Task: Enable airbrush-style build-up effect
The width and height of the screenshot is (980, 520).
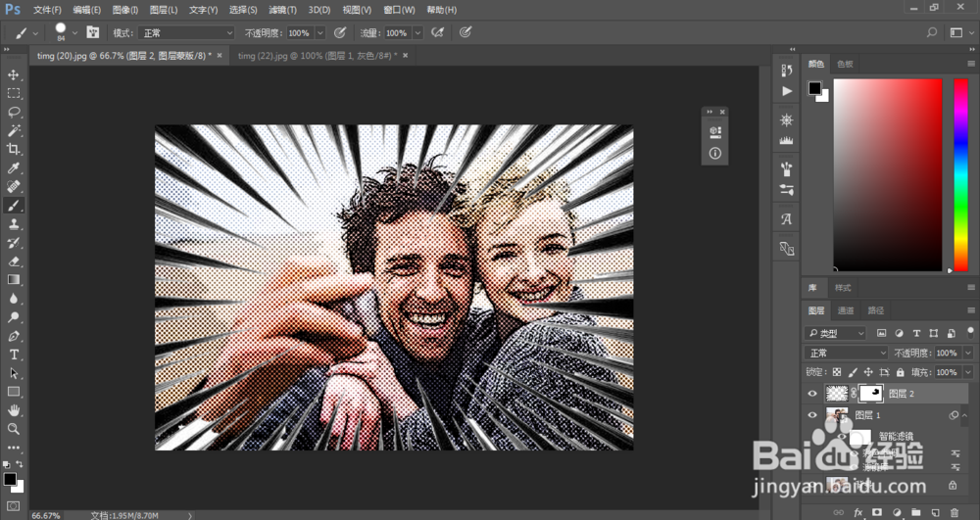Action: (437, 32)
